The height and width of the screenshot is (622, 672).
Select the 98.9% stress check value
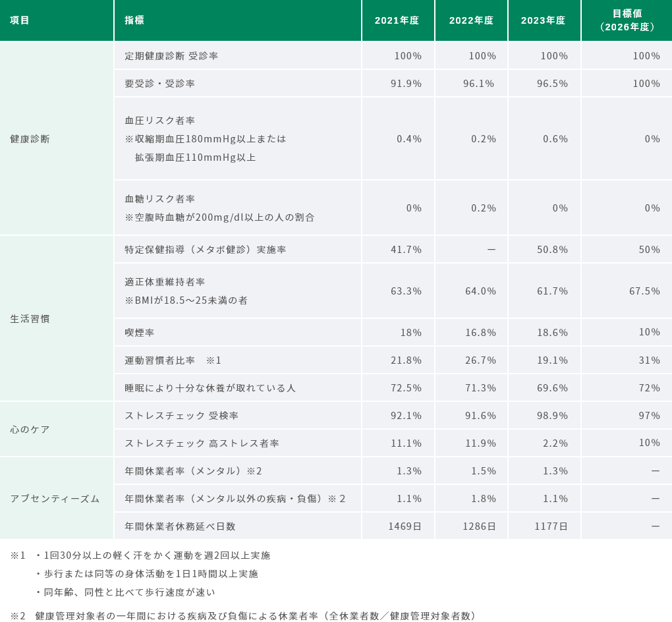pyautogui.click(x=553, y=416)
